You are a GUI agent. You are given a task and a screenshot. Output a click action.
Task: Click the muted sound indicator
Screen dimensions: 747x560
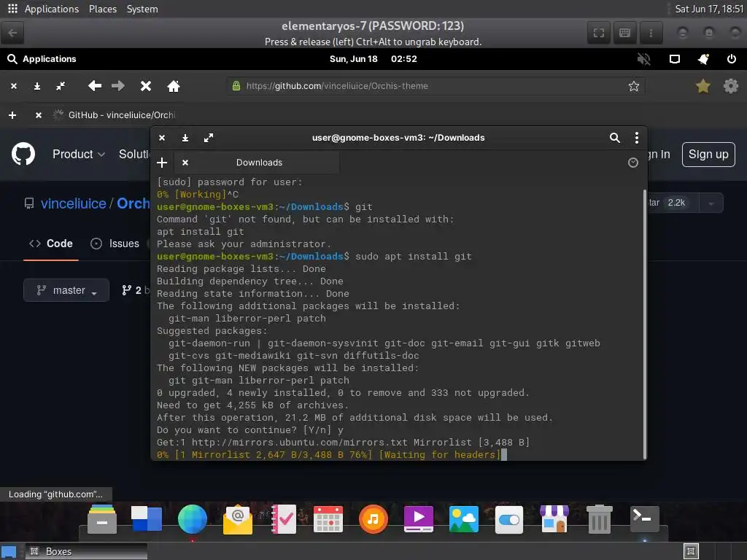(643, 59)
